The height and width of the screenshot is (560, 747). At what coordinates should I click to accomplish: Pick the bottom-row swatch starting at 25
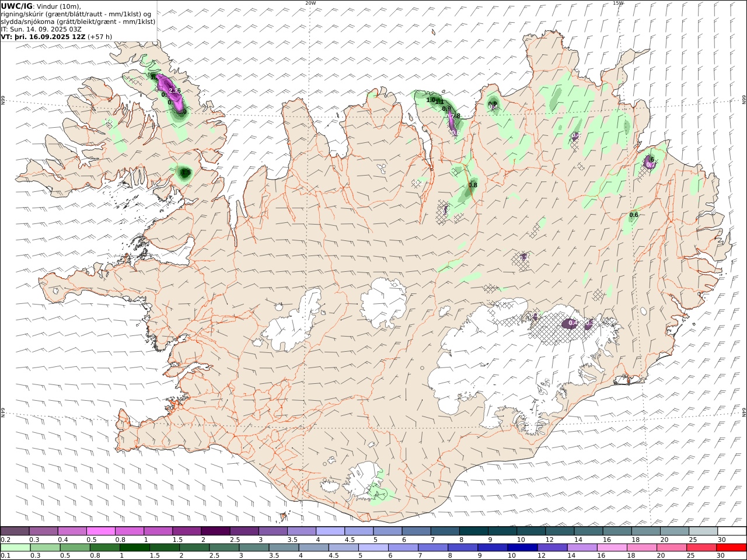coord(701,547)
